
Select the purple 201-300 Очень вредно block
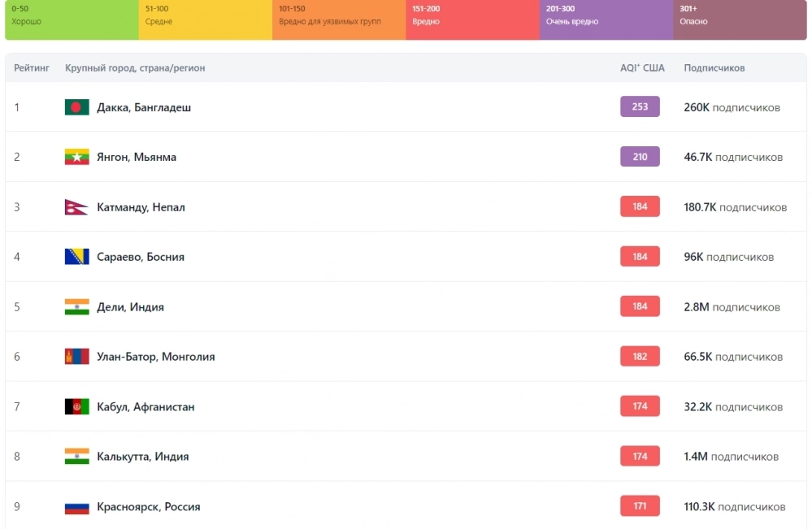(606, 20)
